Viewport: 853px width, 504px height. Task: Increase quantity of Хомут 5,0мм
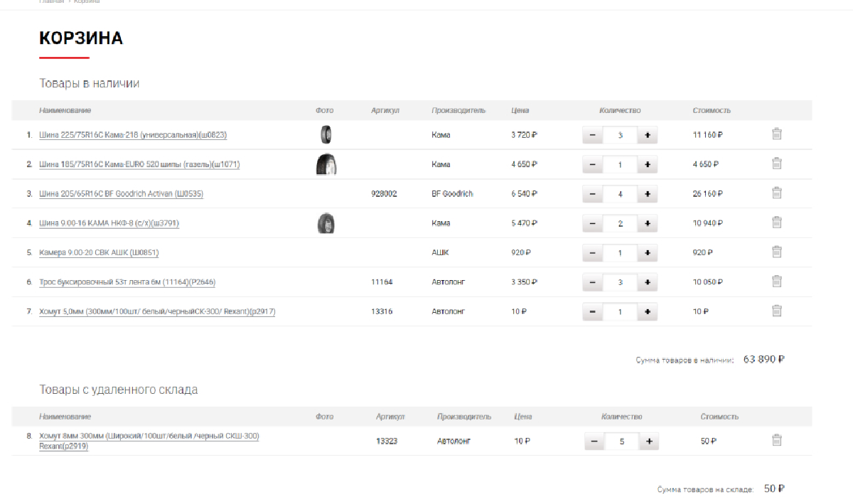coord(647,312)
